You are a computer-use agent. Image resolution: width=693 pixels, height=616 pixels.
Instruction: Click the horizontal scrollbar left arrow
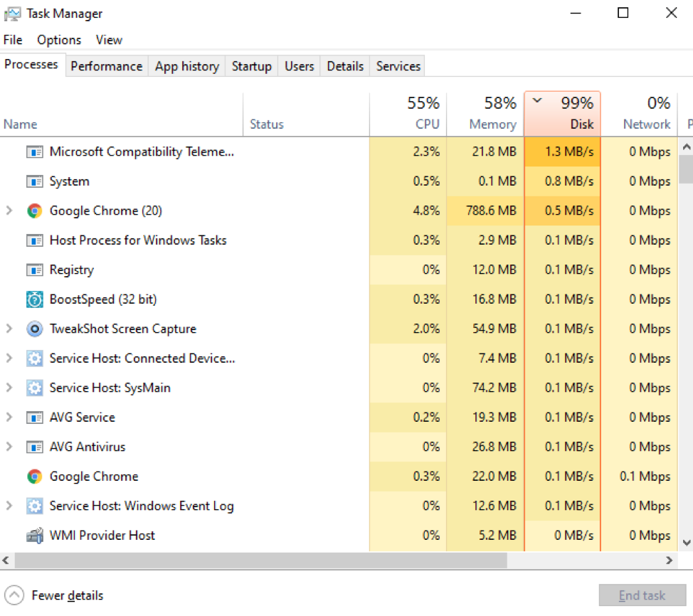(6, 561)
